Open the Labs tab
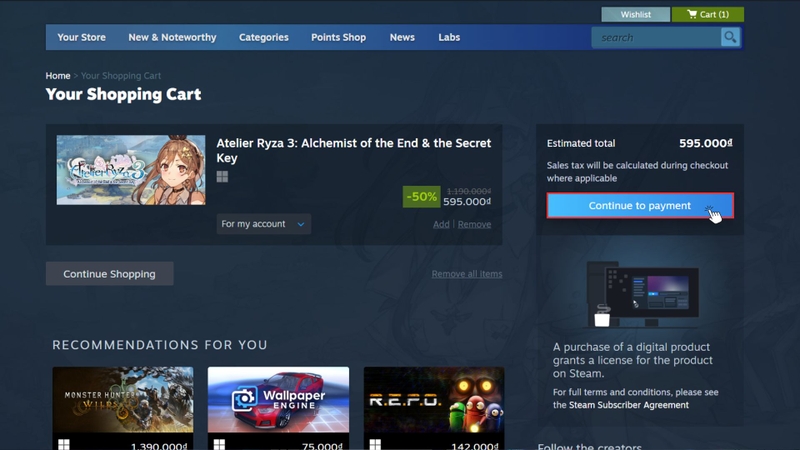The width and height of the screenshot is (800, 450). [449, 37]
